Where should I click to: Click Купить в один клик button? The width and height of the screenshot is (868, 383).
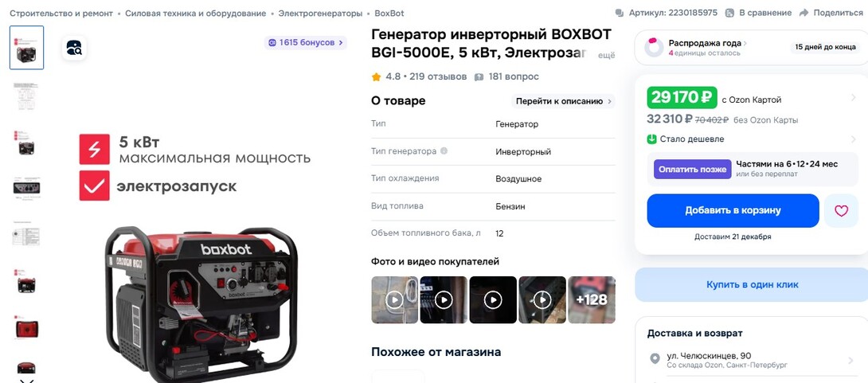coord(753,285)
